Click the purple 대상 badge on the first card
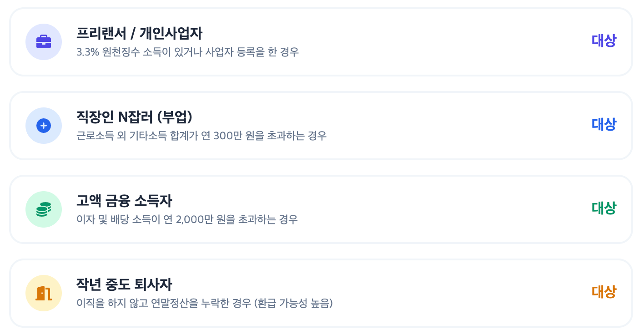Viewport: 644px width, 335px height. point(605,41)
